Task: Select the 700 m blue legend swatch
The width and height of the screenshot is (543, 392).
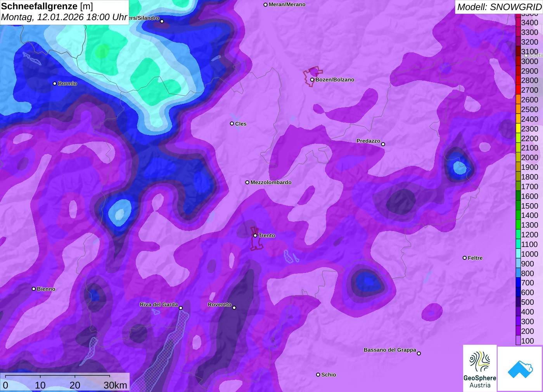Action: click(518, 282)
